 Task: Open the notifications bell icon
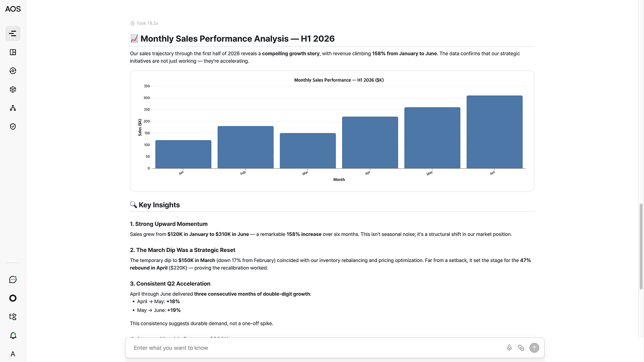coord(13,335)
